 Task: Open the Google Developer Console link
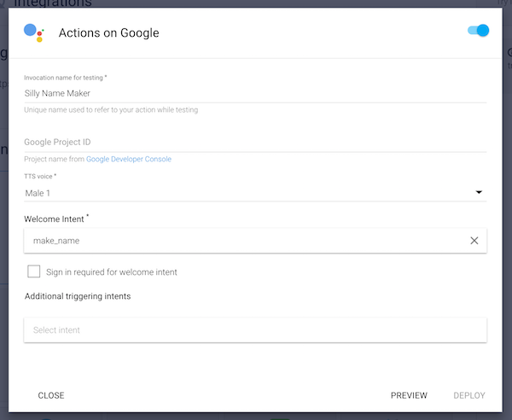(129, 160)
